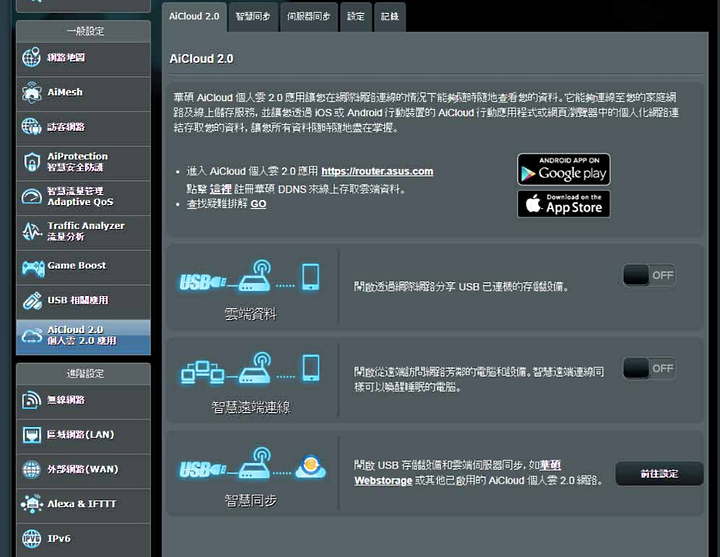
Task: Follow the https://router.asus.com link
Action: click(x=377, y=171)
